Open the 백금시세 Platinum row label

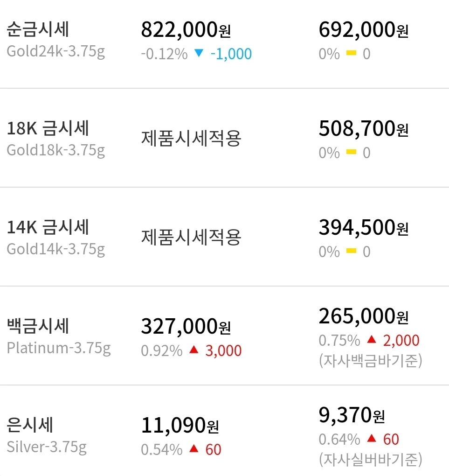(59, 336)
